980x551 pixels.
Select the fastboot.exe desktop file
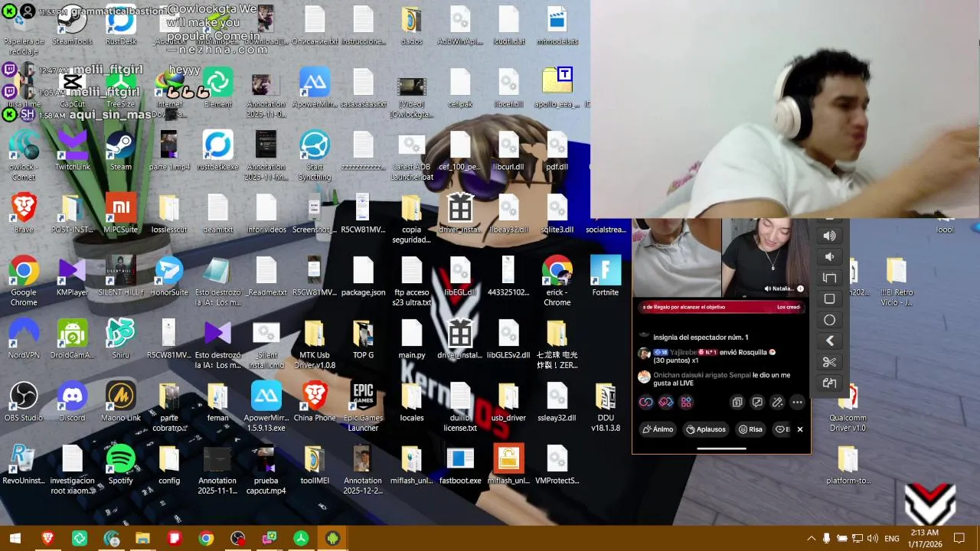459,465
